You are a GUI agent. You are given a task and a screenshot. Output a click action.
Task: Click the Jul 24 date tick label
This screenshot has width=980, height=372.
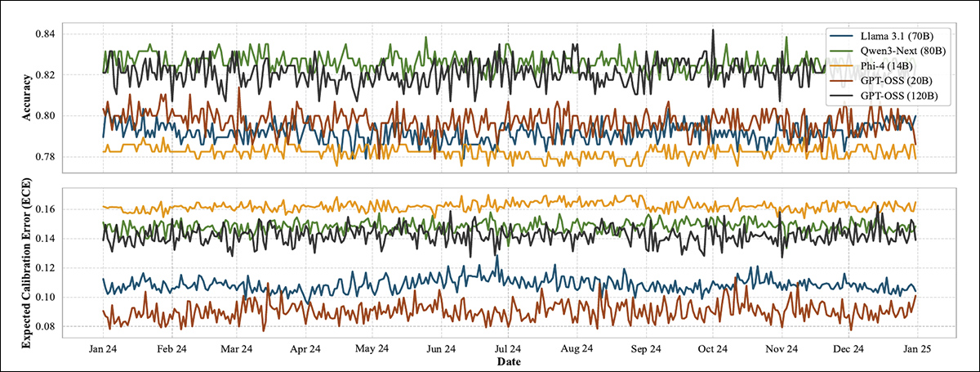(x=508, y=347)
